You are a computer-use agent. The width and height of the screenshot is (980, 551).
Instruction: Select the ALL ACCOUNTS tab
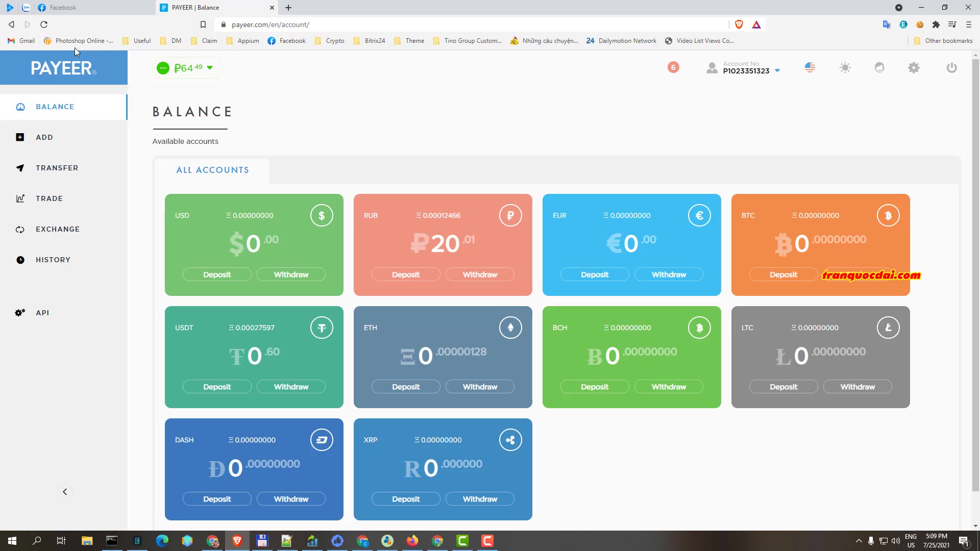point(212,170)
